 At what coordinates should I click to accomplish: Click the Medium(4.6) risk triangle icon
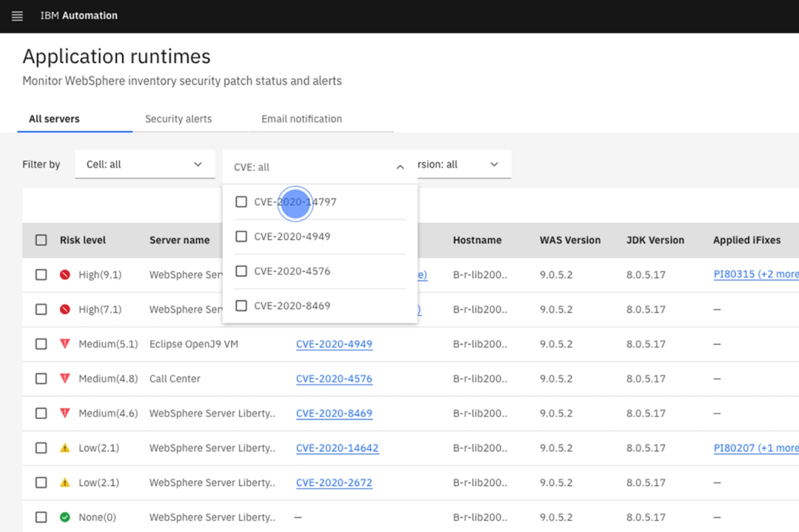[65, 413]
